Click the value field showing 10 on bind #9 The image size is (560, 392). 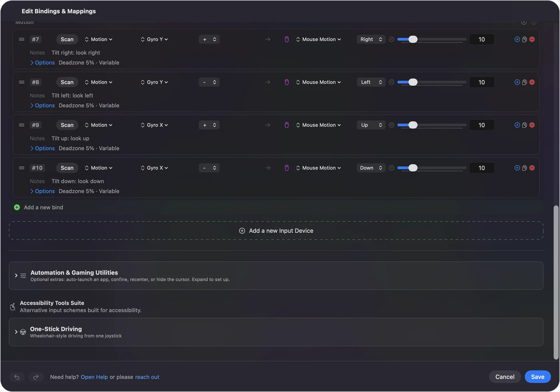[482, 125]
